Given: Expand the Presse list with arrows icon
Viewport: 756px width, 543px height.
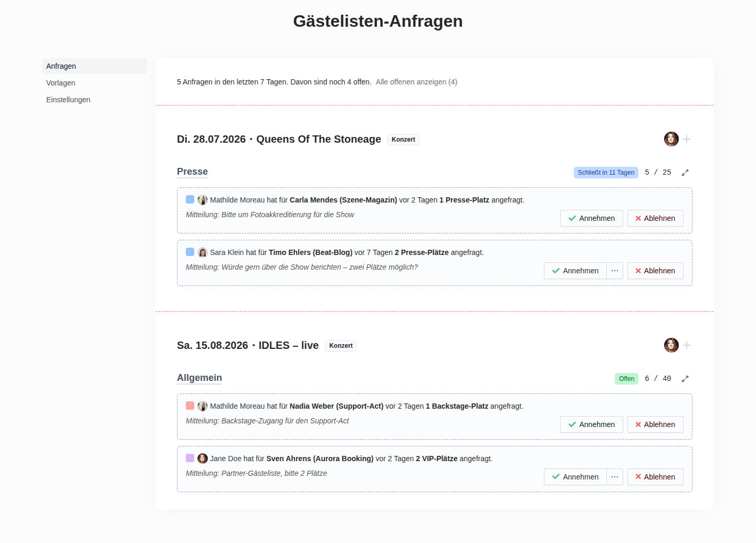Looking at the screenshot, I should 685,173.
